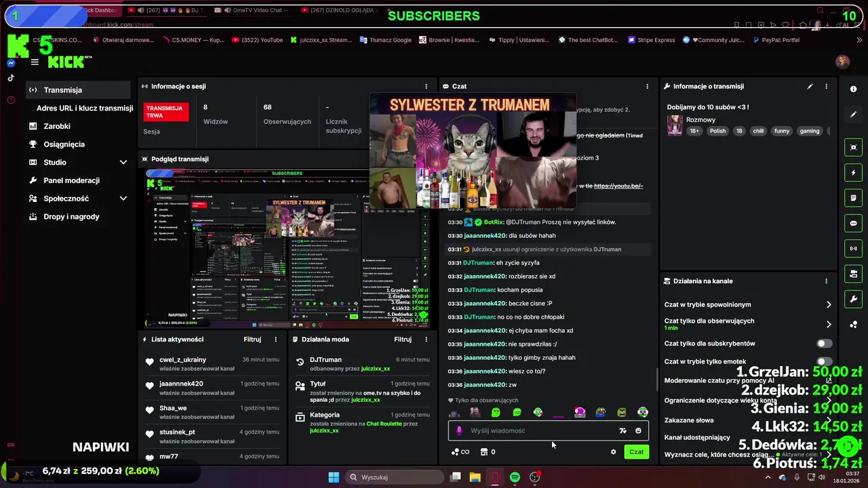
Task: Click the Wyszukaj taskbar search box
Action: [x=395, y=477]
